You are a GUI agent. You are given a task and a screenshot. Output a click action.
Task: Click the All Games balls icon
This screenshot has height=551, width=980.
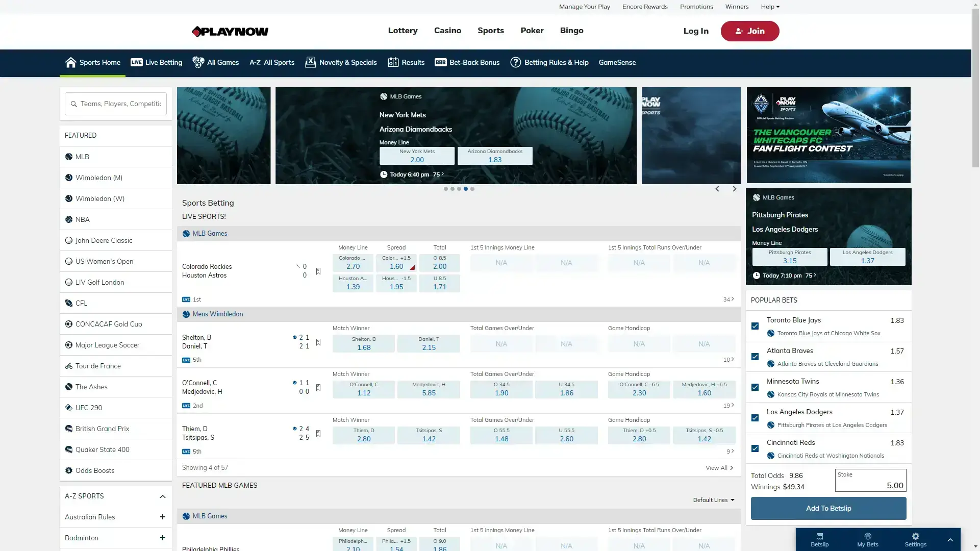point(198,62)
